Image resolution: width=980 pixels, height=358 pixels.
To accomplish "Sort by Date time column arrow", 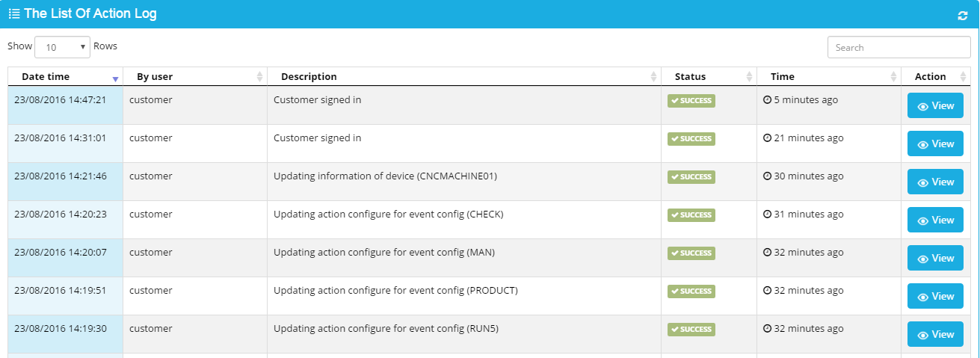I will click(x=115, y=77).
